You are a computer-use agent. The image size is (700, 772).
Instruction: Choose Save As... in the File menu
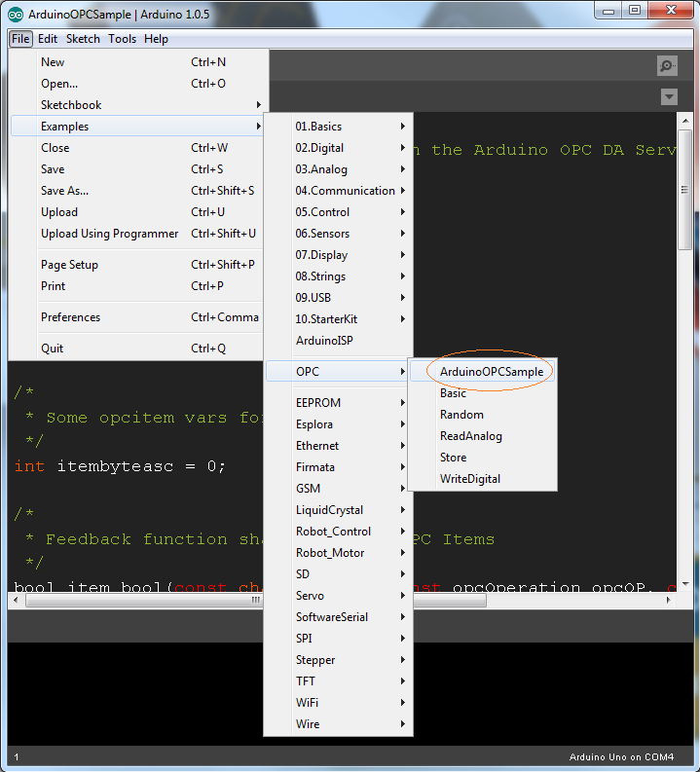click(137, 191)
